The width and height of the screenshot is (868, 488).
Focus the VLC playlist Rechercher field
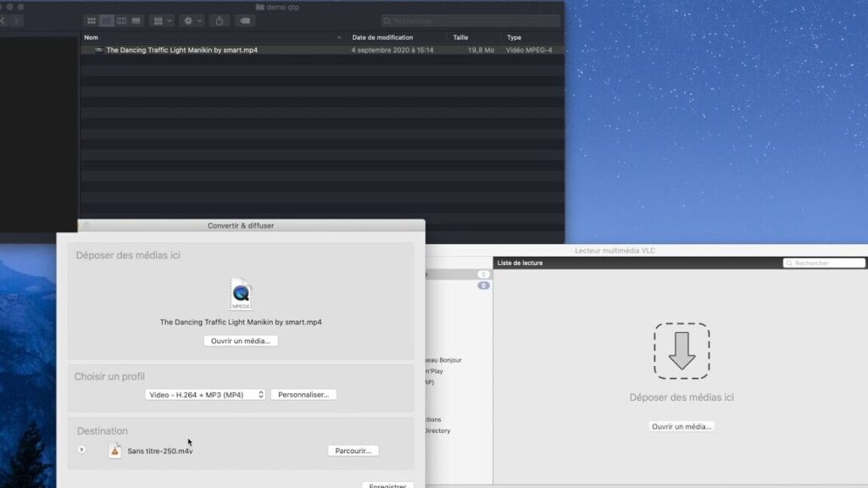tap(824, 263)
